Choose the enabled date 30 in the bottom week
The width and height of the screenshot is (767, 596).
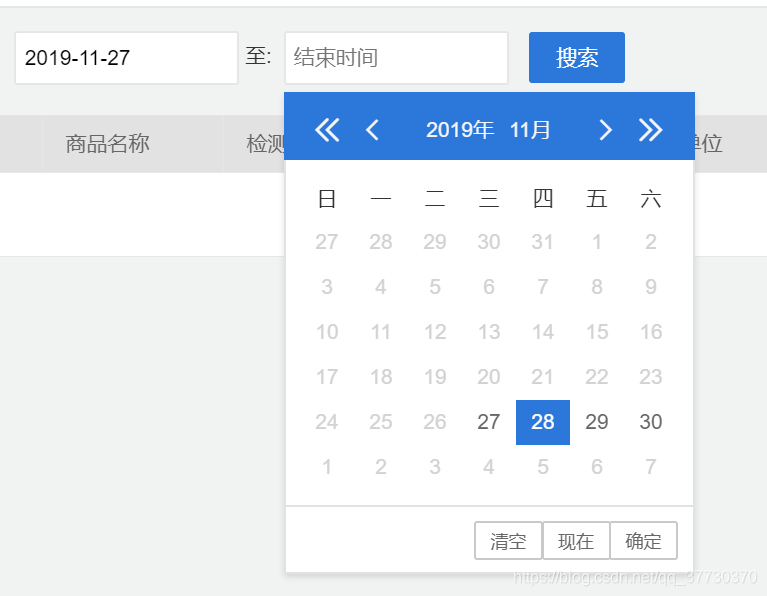(651, 422)
